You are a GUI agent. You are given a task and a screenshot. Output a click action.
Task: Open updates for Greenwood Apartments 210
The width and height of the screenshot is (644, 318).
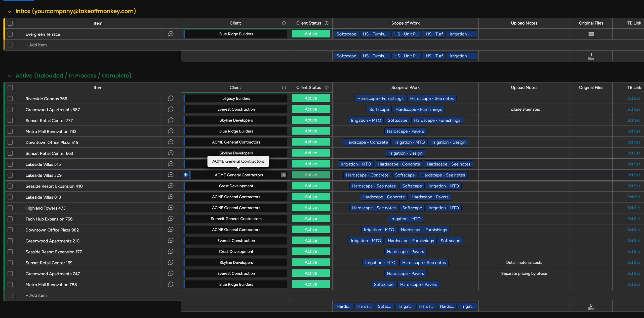click(171, 241)
